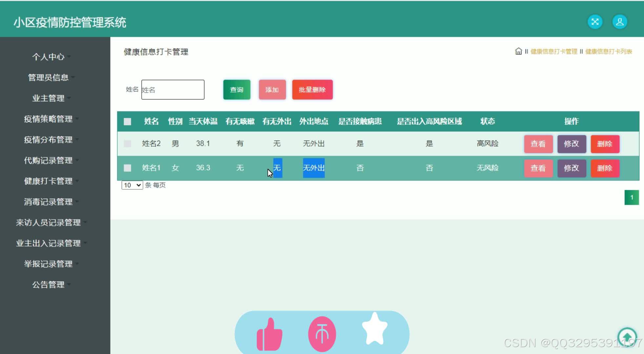This screenshot has width=644, height=354.
Task: Click the 状态 column header
Action: coord(488,121)
